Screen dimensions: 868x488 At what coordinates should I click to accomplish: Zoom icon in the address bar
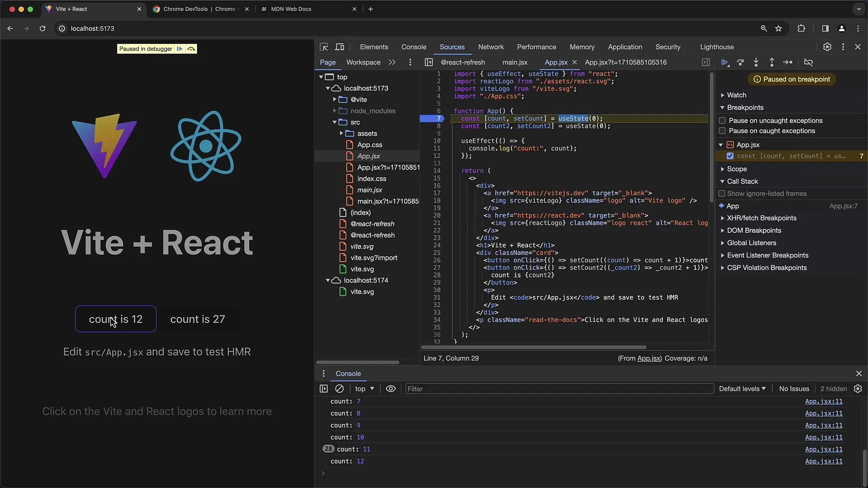(764, 28)
